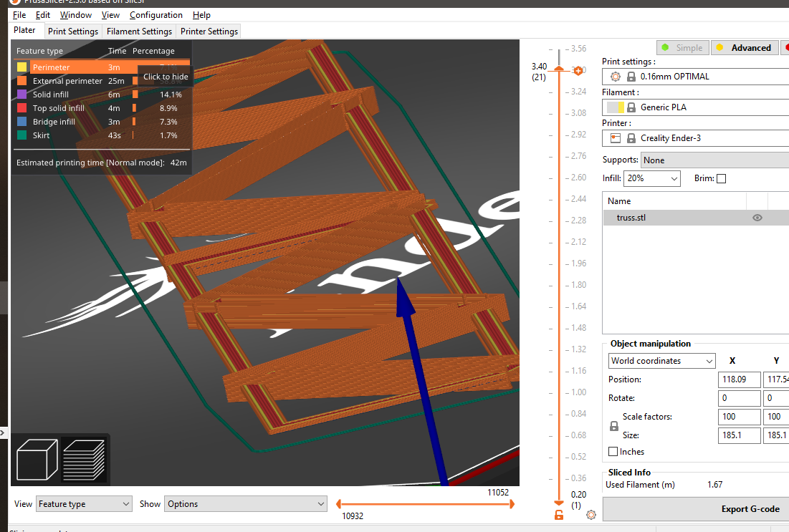
Task: Enable the Brim checkbox
Action: point(722,178)
